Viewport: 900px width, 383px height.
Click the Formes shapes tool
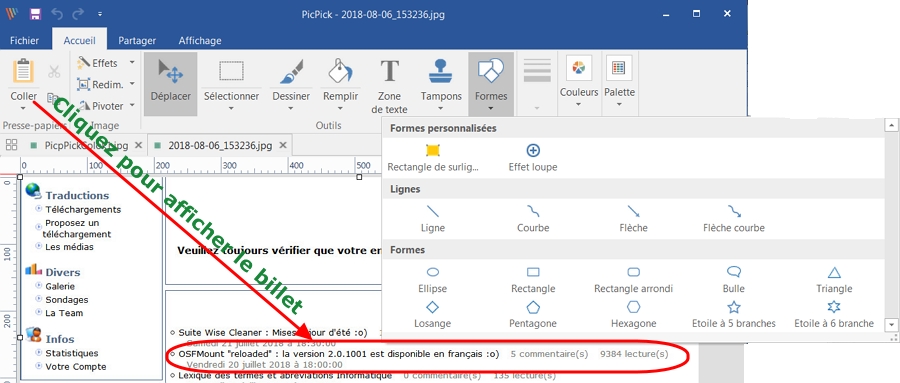pyautogui.click(x=491, y=83)
